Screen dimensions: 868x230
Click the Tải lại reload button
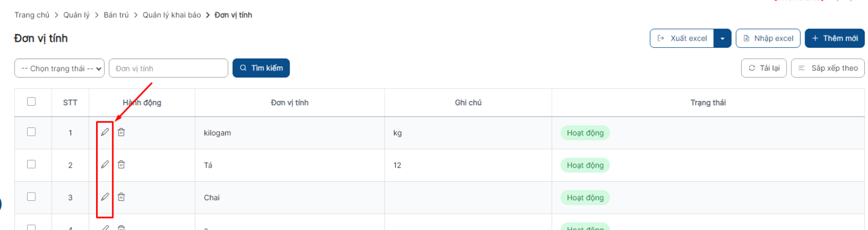[x=764, y=68]
